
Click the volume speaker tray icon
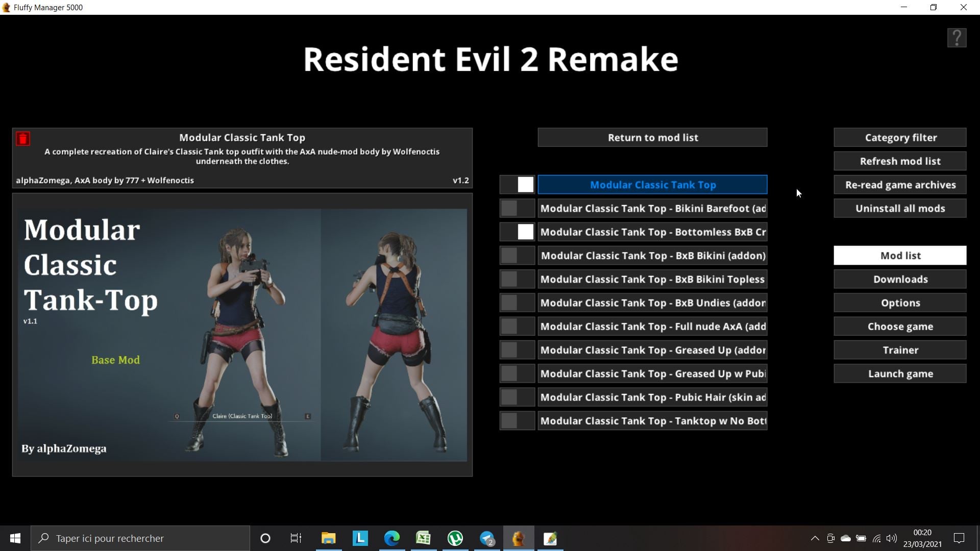(x=892, y=538)
